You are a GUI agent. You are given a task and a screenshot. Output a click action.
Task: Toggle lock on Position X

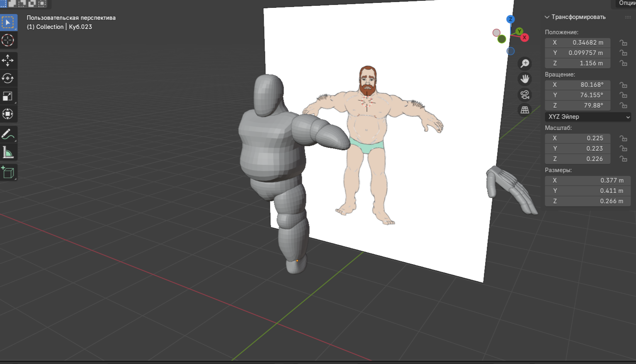tap(623, 43)
